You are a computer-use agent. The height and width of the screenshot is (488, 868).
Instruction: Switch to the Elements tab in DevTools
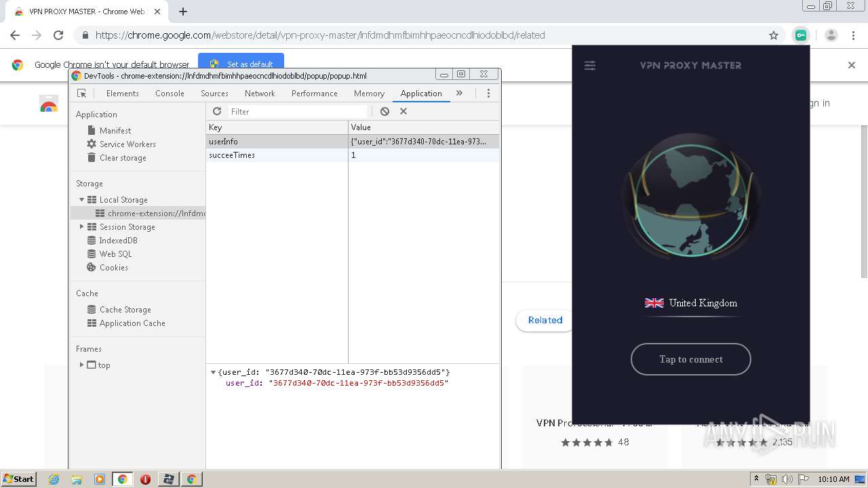(x=123, y=94)
